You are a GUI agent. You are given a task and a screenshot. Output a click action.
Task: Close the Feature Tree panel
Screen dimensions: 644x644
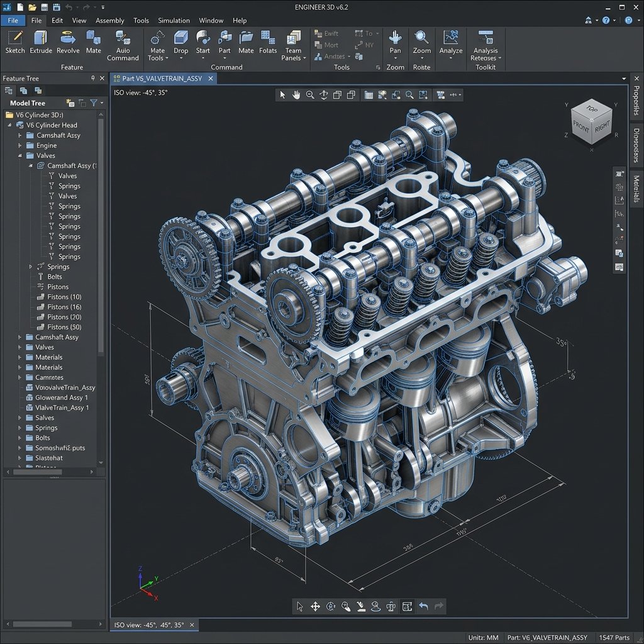[102, 78]
